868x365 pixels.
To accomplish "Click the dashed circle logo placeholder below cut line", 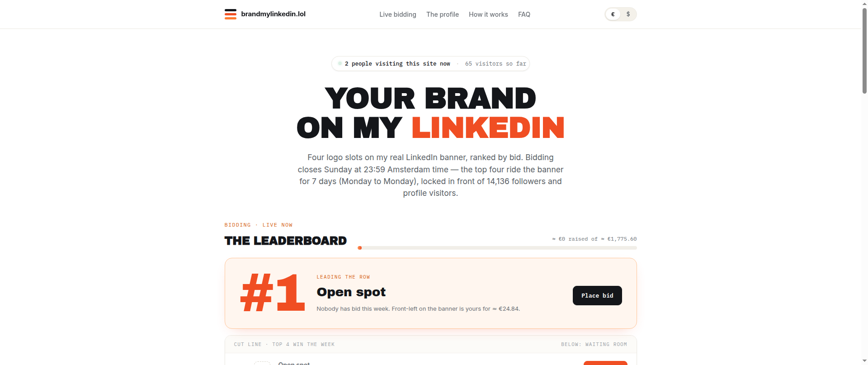I will coord(262,363).
